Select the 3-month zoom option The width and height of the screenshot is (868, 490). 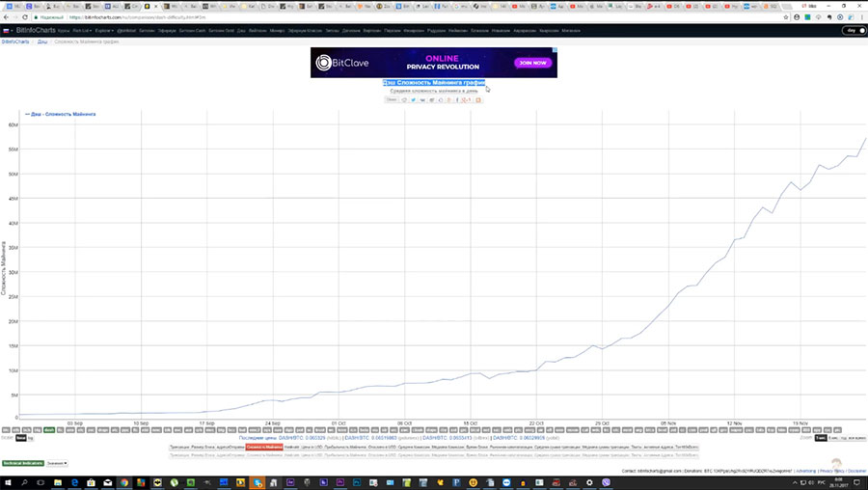pyautogui.click(x=821, y=438)
